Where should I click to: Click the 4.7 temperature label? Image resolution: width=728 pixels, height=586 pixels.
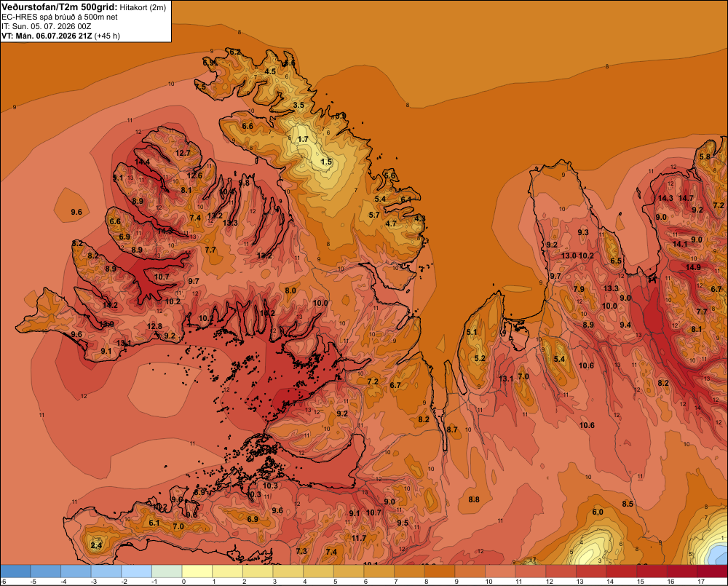coord(392,223)
